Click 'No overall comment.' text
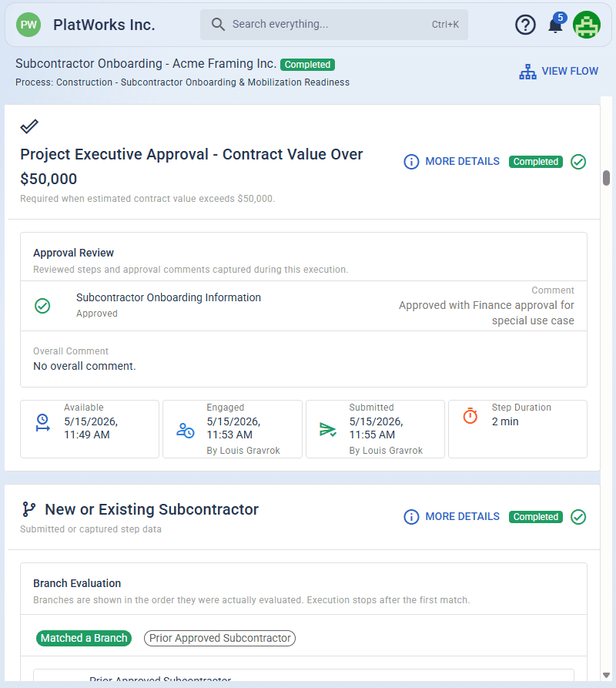Image resolution: width=616 pixels, height=688 pixels. pyautogui.click(x=84, y=366)
